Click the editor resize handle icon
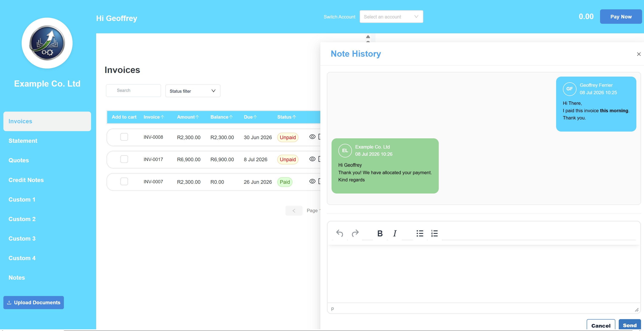 (x=637, y=310)
